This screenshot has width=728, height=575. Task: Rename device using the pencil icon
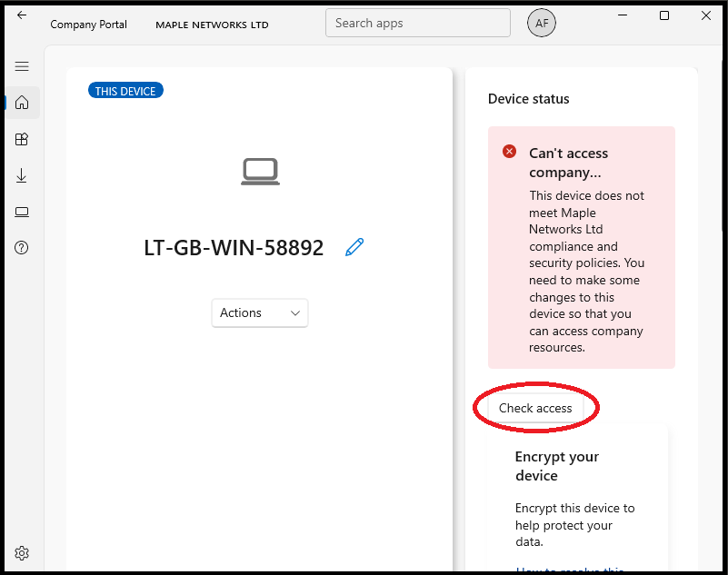point(354,247)
